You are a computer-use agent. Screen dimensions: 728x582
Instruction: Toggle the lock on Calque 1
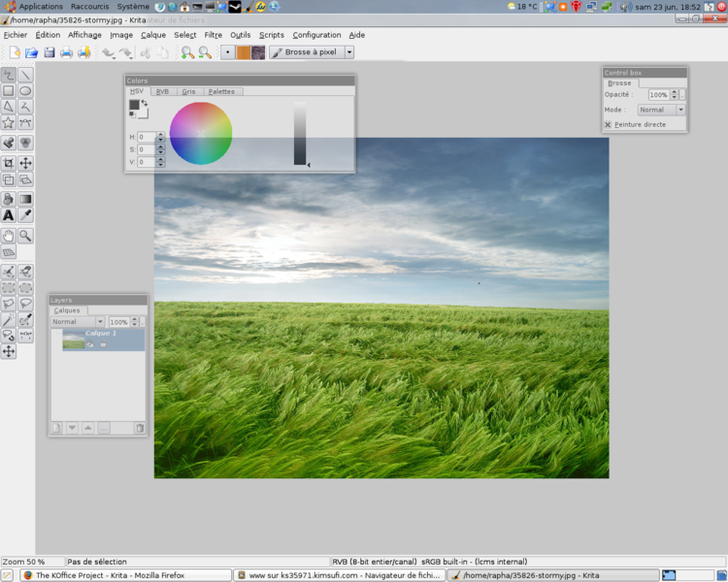103,343
